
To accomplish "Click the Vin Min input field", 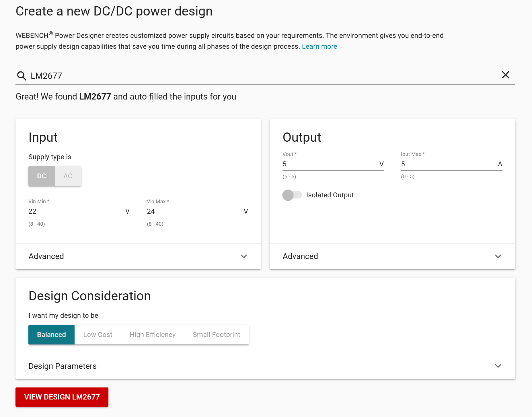I will point(76,211).
